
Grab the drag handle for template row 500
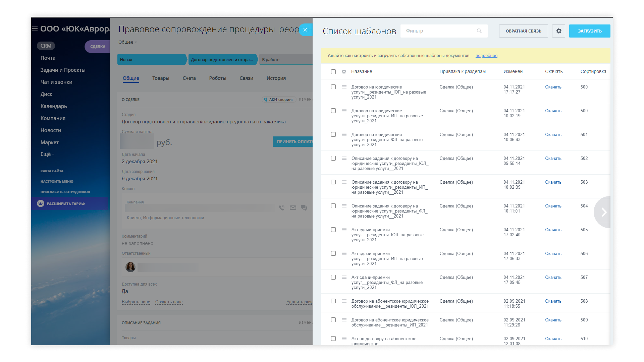coord(344,87)
